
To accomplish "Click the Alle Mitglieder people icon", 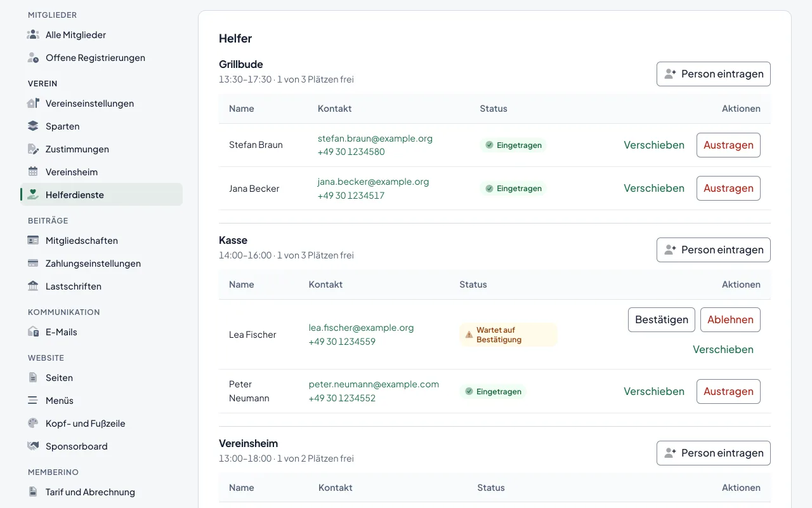I will click(33, 35).
